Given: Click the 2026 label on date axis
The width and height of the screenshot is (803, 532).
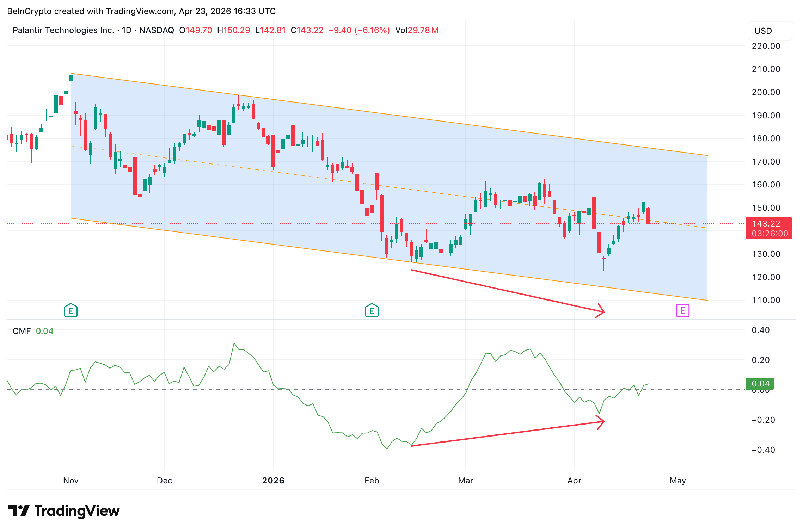Looking at the screenshot, I should click(x=274, y=480).
